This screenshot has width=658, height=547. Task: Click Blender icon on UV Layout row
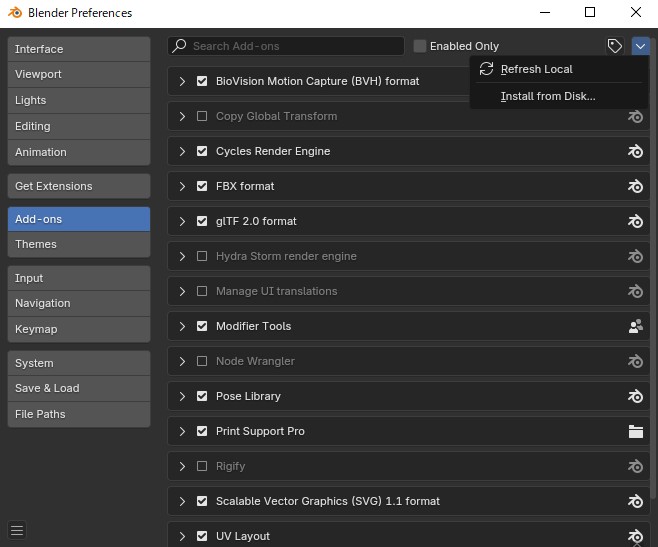(x=635, y=536)
